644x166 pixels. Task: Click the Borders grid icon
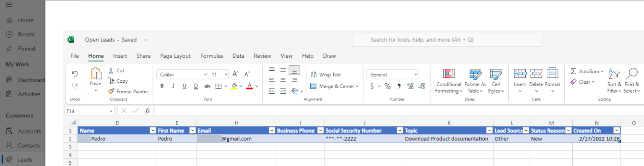coord(218,86)
